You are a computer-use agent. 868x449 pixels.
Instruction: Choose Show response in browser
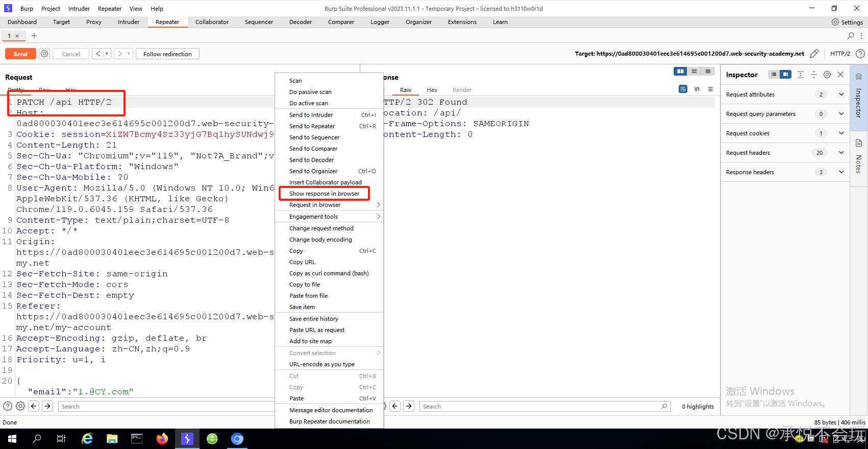pos(329,194)
